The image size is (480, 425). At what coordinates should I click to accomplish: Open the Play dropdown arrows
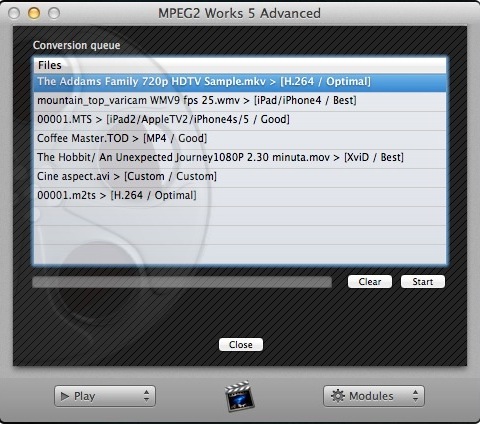pos(146,396)
